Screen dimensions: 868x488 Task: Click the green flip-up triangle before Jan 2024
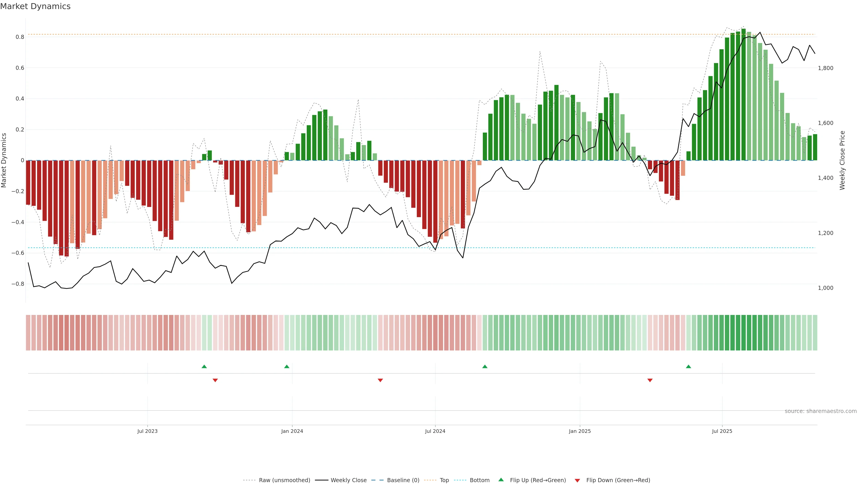point(286,366)
